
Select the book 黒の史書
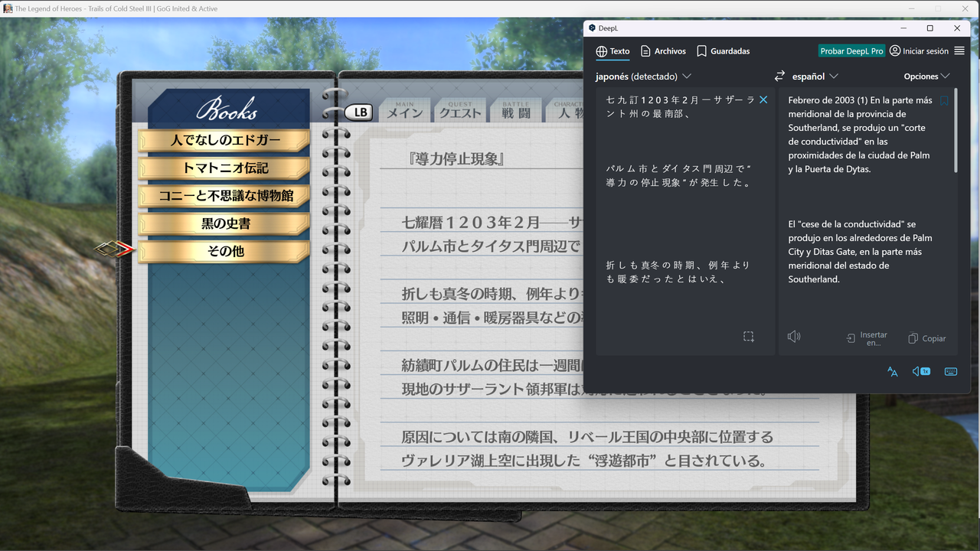point(224,223)
